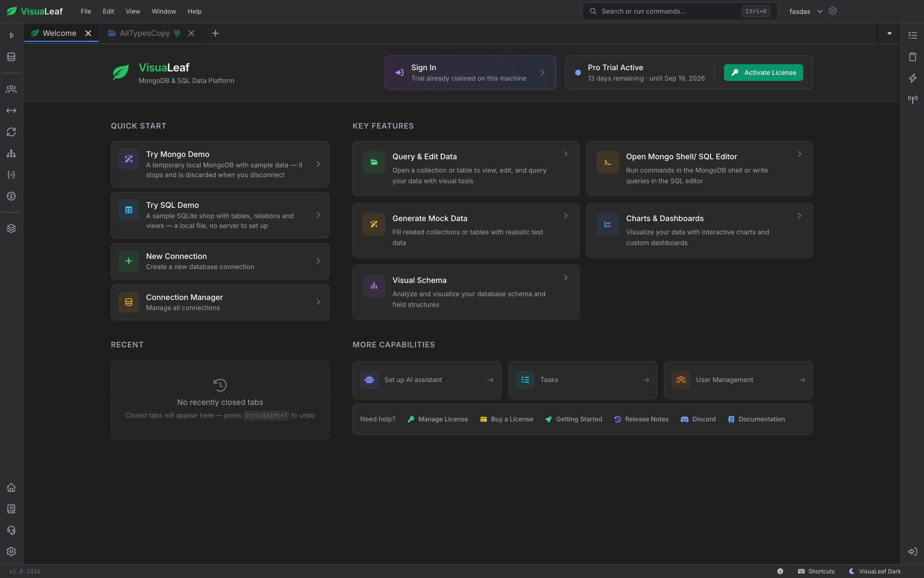This screenshot has width=924, height=578.
Task: Click version text v1.0.2314
Action: tap(25, 572)
